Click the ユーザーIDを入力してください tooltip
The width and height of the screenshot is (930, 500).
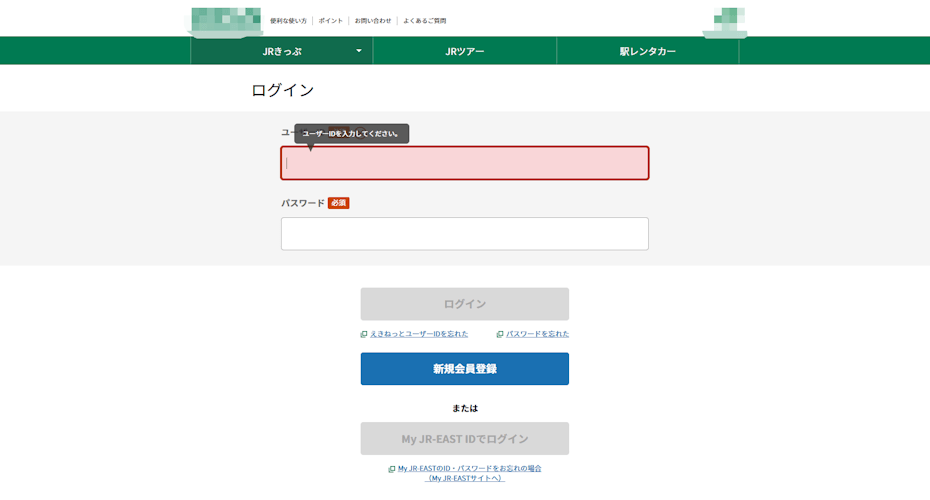point(351,133)
